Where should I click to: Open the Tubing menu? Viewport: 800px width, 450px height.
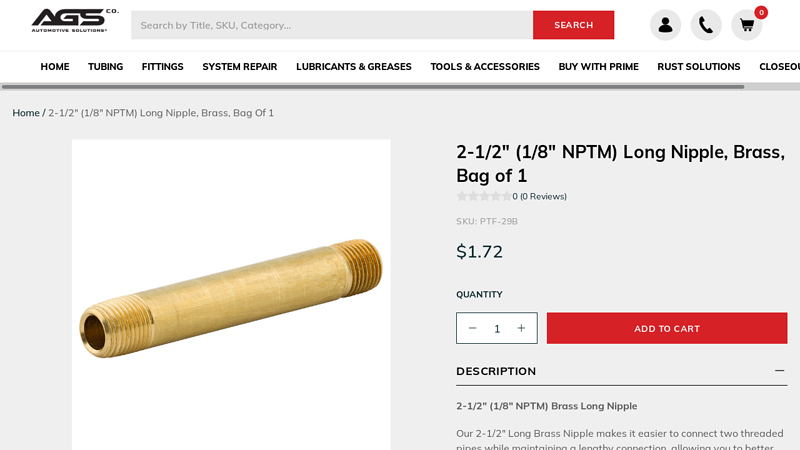(105, 67)
